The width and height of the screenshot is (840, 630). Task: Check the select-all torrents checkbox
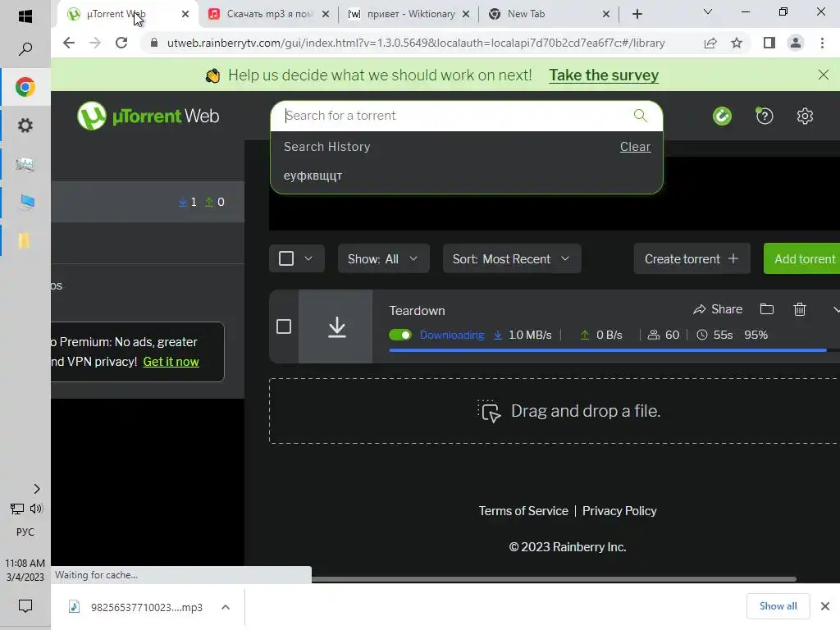coord(286,258)
